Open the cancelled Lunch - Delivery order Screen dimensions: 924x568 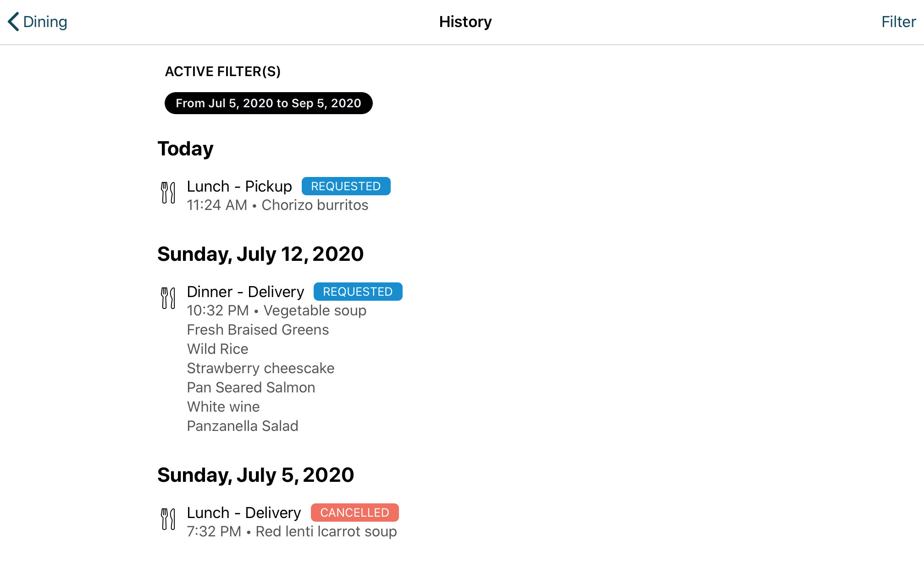[x=278, y=522]
